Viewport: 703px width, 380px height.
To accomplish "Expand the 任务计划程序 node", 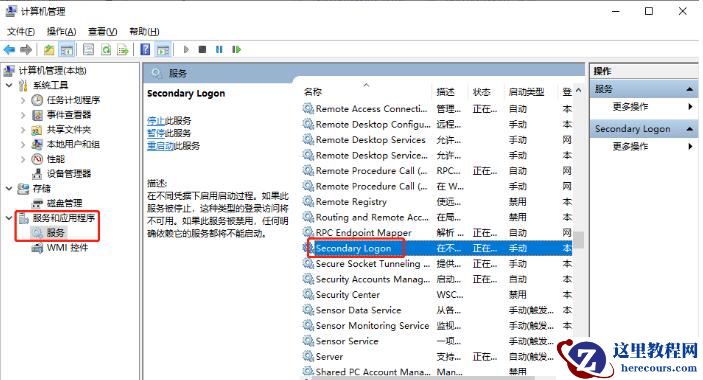I will coord(23,100).
